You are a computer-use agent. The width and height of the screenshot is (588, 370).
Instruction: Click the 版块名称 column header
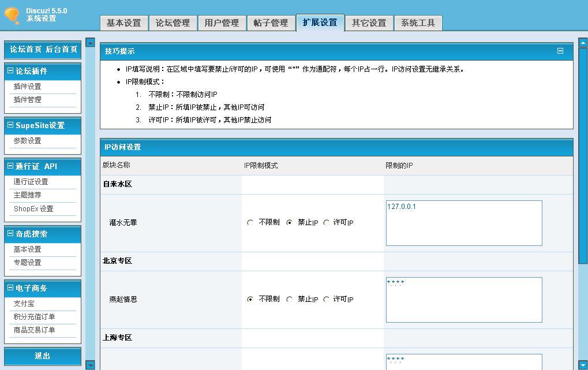(116, 165)
